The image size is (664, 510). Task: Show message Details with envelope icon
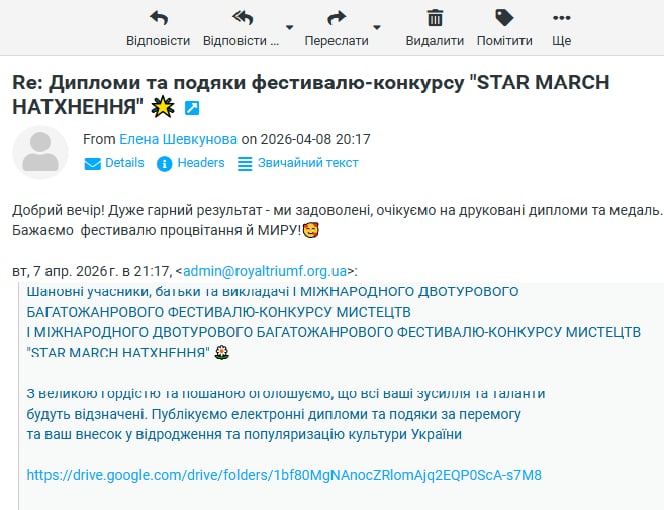[x=114, y=163]
